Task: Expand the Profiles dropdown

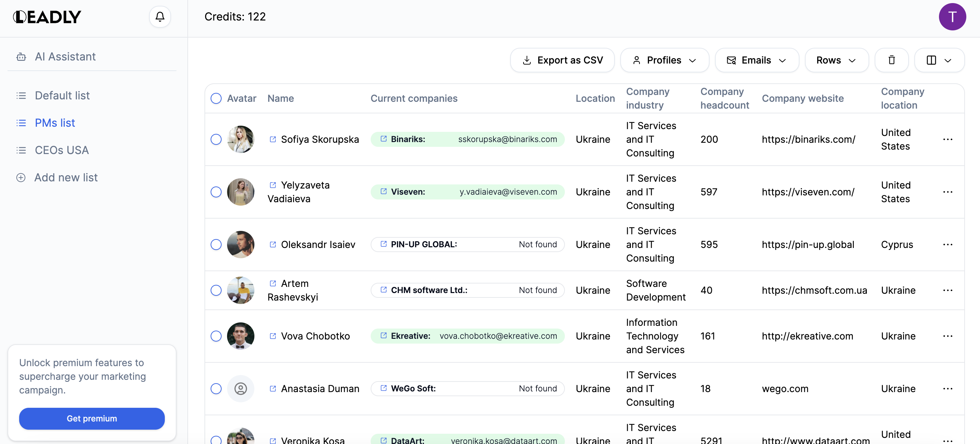Action: click(x=664, y=60)
